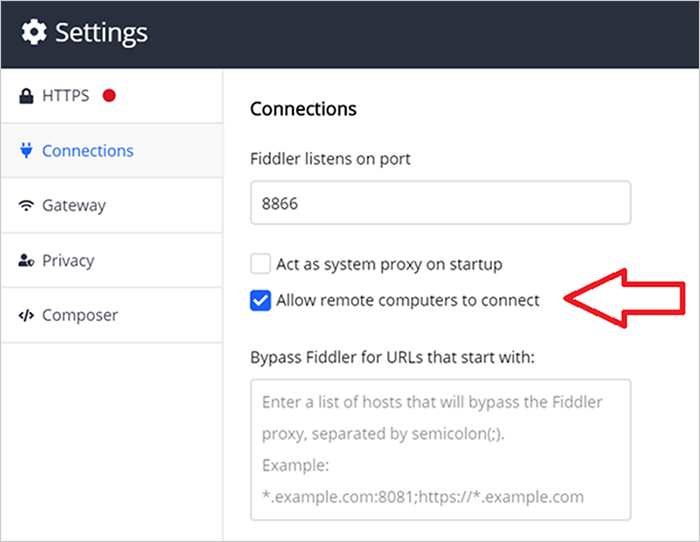Click the Connections section heading
This screenshot has width=700, height=542.
tap(303, 109)
